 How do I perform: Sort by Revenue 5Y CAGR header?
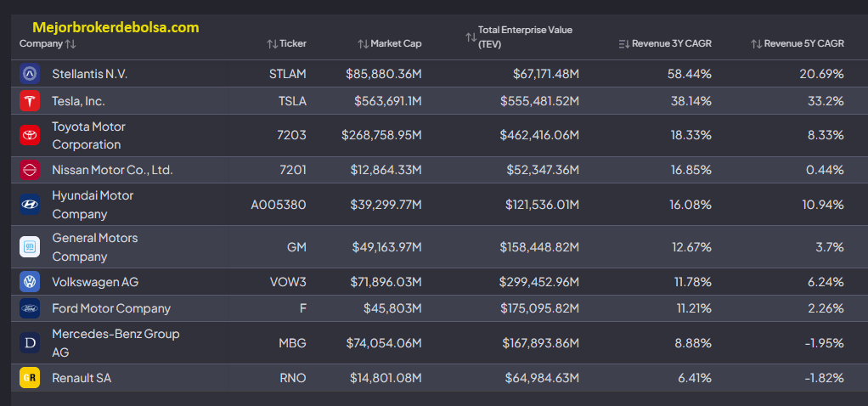pyautogui.click(x=798, y=44)
